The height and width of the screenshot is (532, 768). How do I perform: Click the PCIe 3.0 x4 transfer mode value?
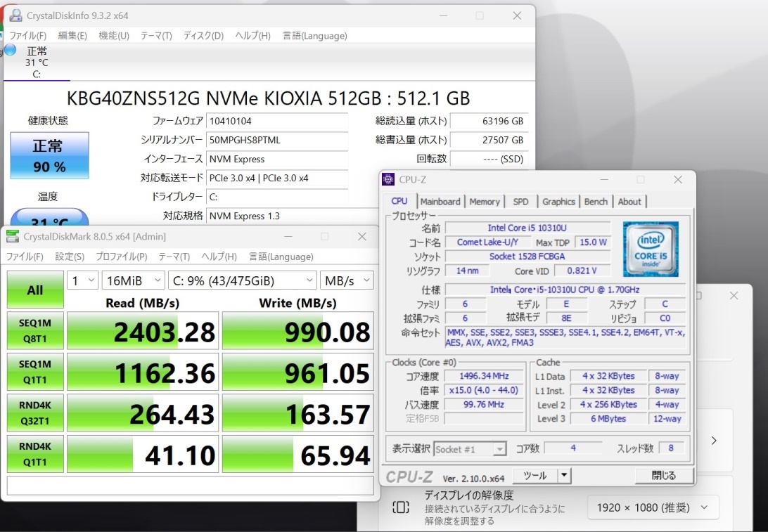277,178
